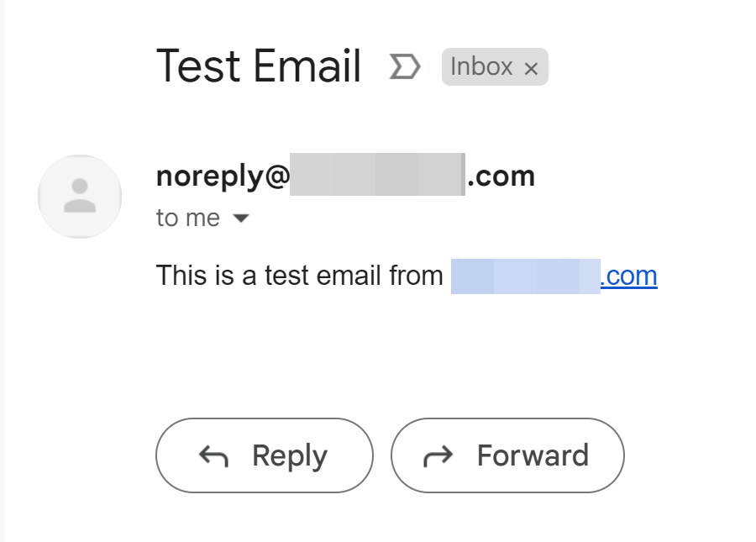Click the 'Forward' word on its button
The height and width of the screenshot is (542, 756).
pos(533,455)
